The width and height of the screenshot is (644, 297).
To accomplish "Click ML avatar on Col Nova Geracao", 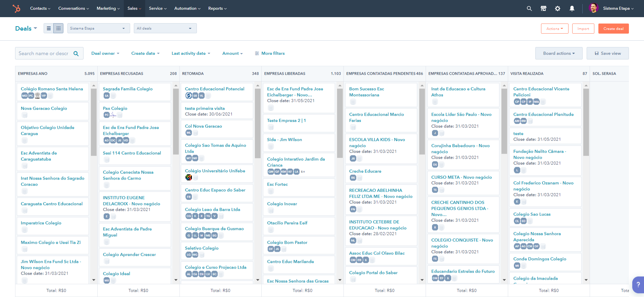I will point(189,133).
